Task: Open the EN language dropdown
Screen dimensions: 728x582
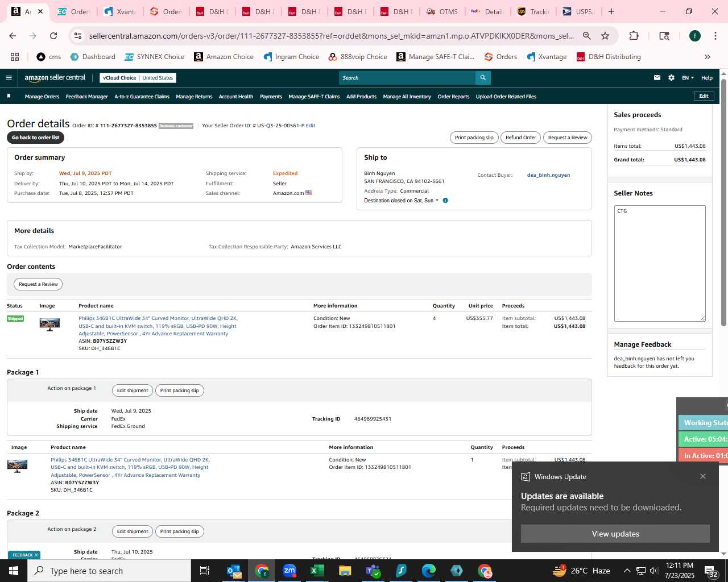Action: tap(688, 78)
